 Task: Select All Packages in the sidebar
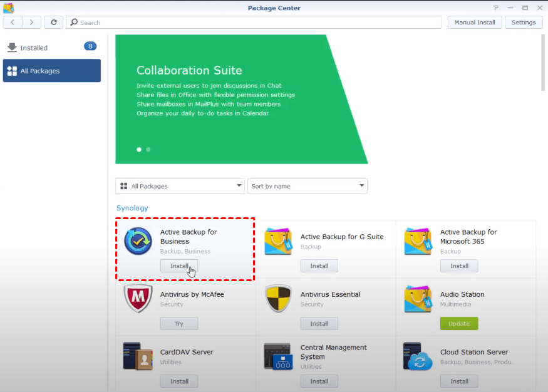click(x=51, y=71)
